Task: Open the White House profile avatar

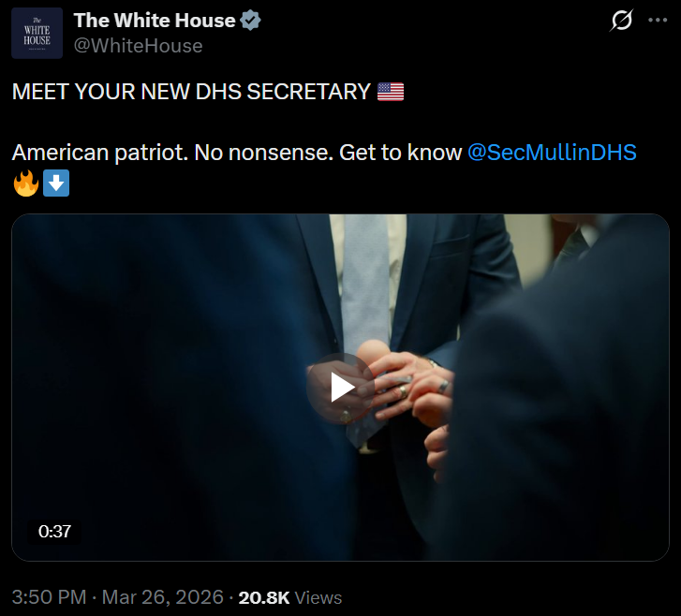Action: tap(37, 33)
